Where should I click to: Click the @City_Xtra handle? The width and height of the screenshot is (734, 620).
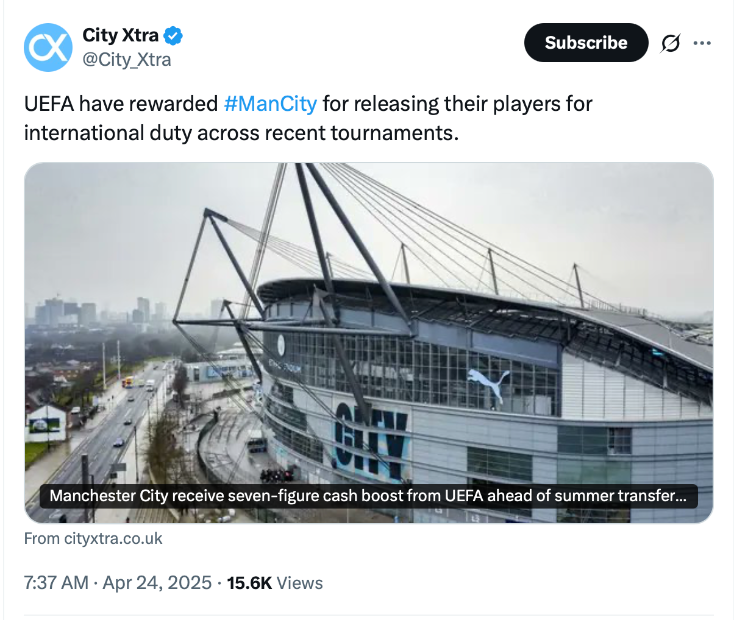(x=126, y=60)
